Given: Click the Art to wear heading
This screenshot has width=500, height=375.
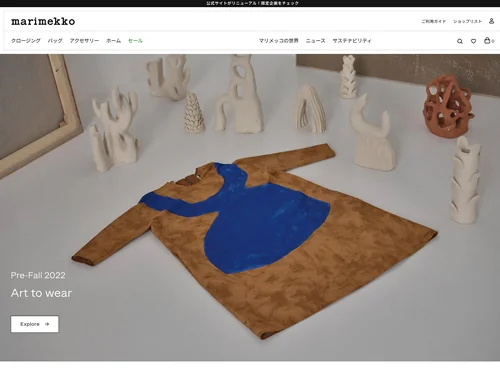Looking at the screenshot, I should pyautogui.click(x=41, y=293).
